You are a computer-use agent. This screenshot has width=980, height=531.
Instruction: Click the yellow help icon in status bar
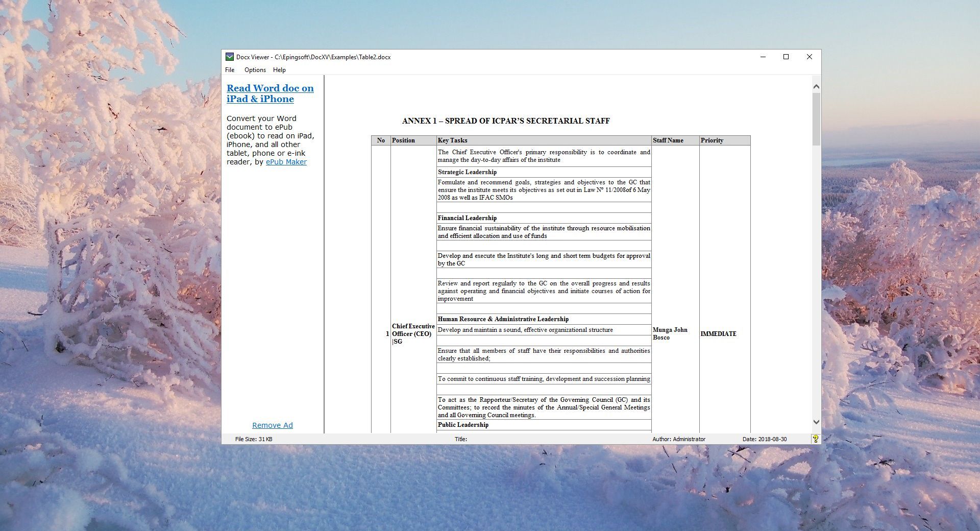[815, 439]
